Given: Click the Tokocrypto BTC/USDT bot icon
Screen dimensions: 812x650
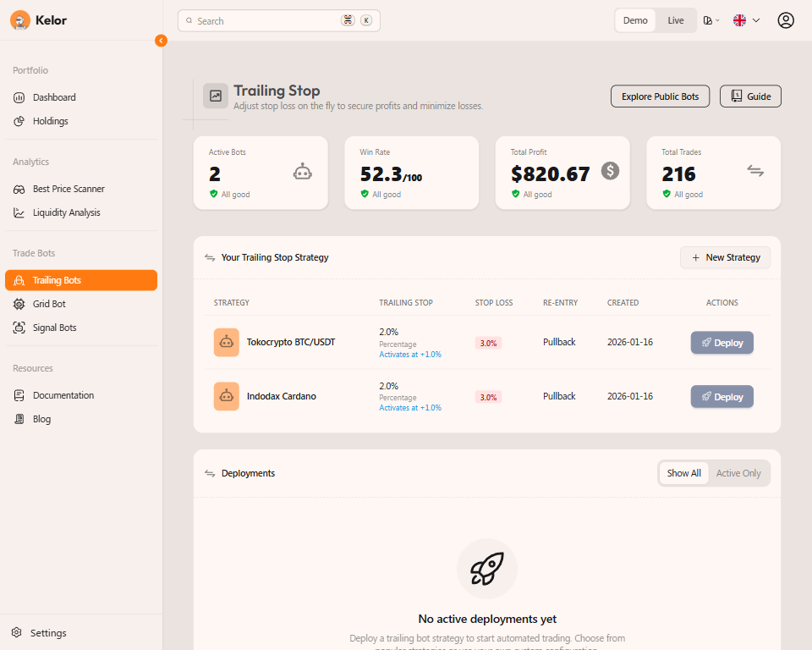Looking at the screenshot, I should [226, 342].
